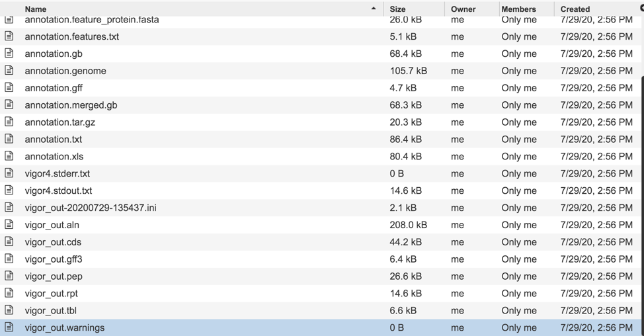644x336 pixels.
Task: Sort by the Created column header
Action: coord(575,9)
